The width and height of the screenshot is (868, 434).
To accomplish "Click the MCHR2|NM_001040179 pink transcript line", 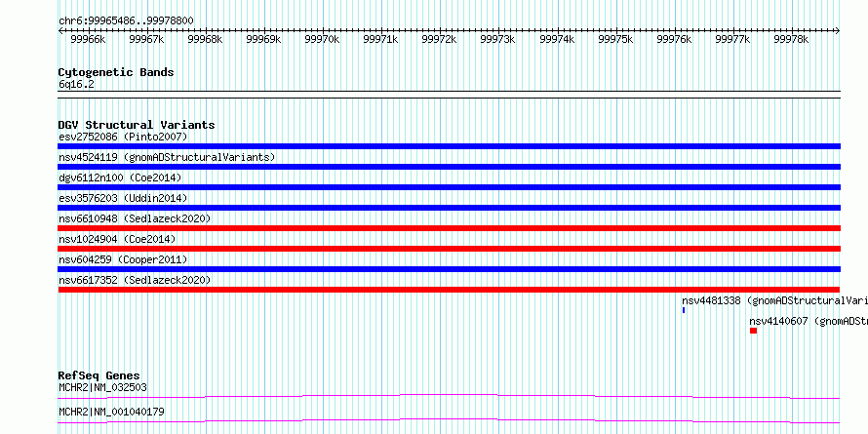I will coord(449,420).
